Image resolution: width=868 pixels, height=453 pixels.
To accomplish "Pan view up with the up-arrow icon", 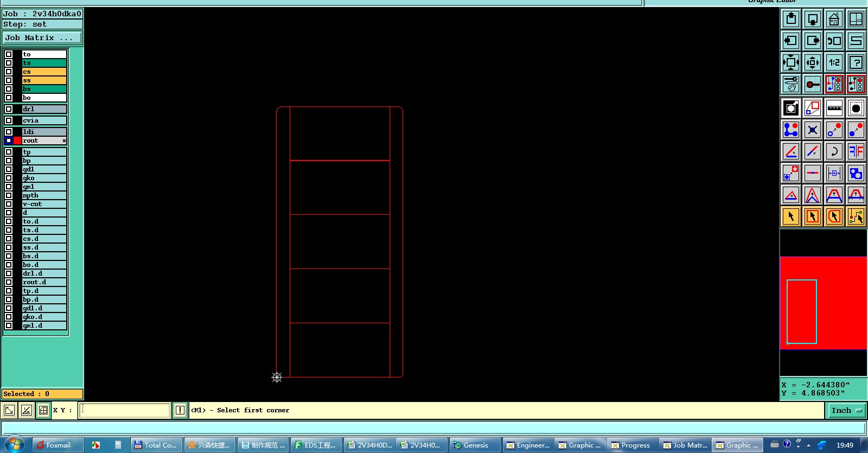I will [x=791, y=19].
